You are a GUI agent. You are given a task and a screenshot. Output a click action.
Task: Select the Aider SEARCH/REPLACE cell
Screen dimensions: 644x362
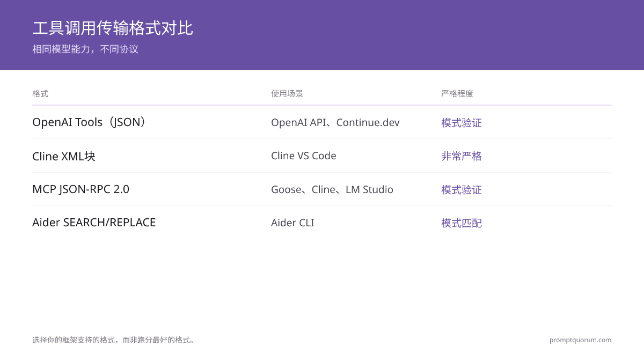(x=94, y=223)
